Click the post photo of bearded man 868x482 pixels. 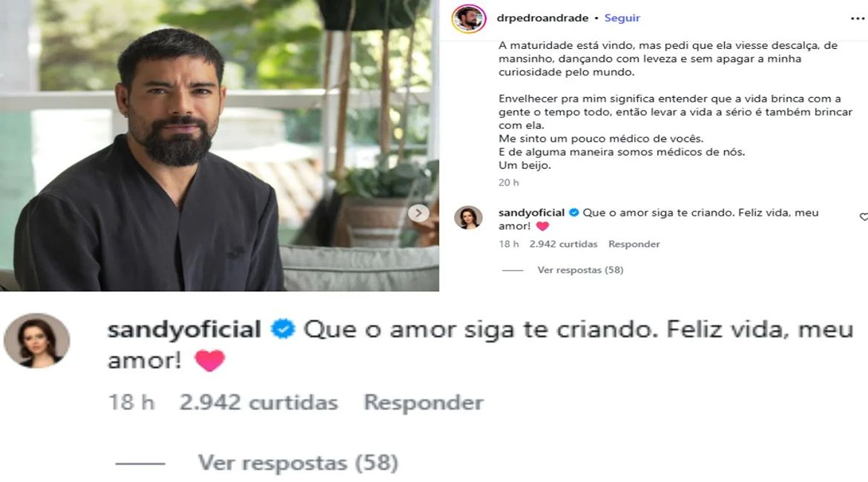pyautogui.click(x=219, y=145)
